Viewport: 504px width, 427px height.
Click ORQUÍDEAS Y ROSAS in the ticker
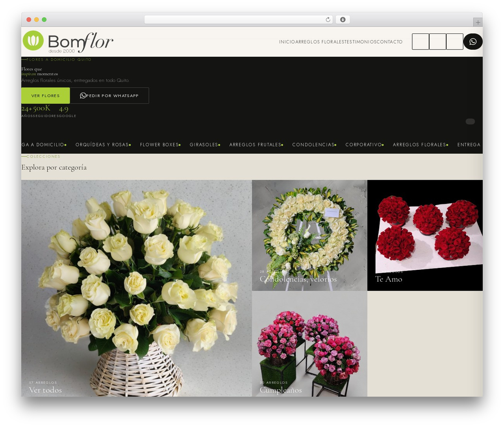102,145
